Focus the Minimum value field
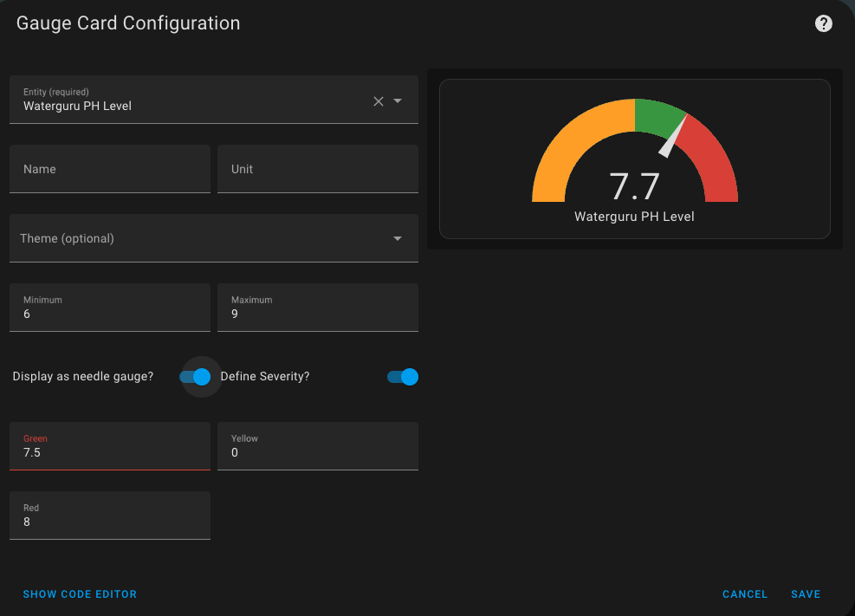Viewport: 855px width, 616px height. tap(110, 313)
